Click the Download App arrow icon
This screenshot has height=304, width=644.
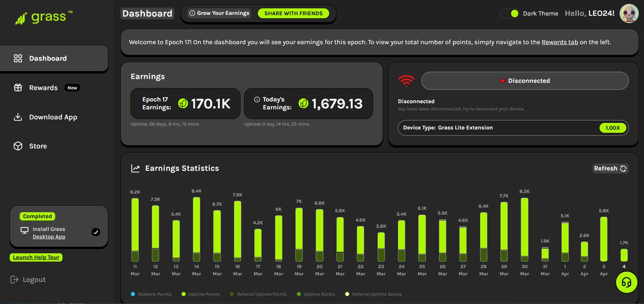[18, 117]
